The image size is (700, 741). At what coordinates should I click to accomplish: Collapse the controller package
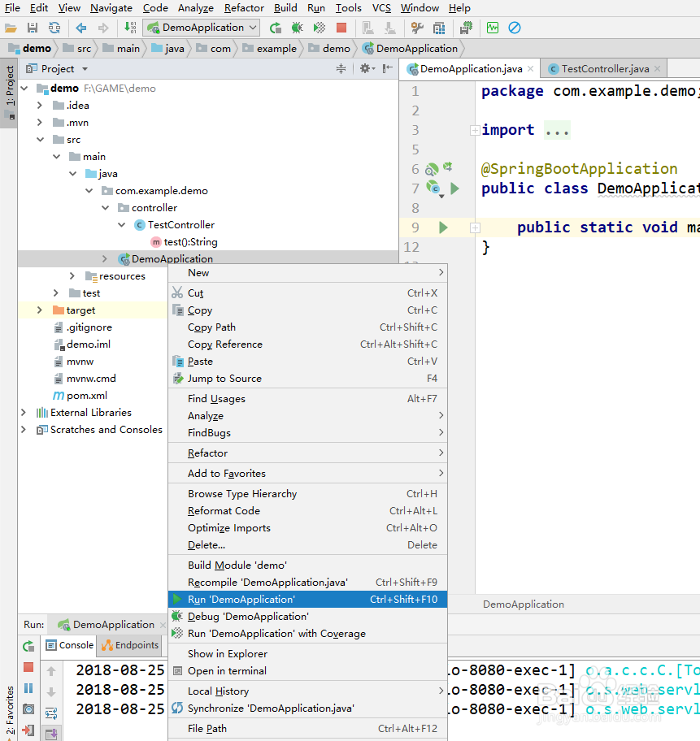pyautogui.click(x=106, y=208)
